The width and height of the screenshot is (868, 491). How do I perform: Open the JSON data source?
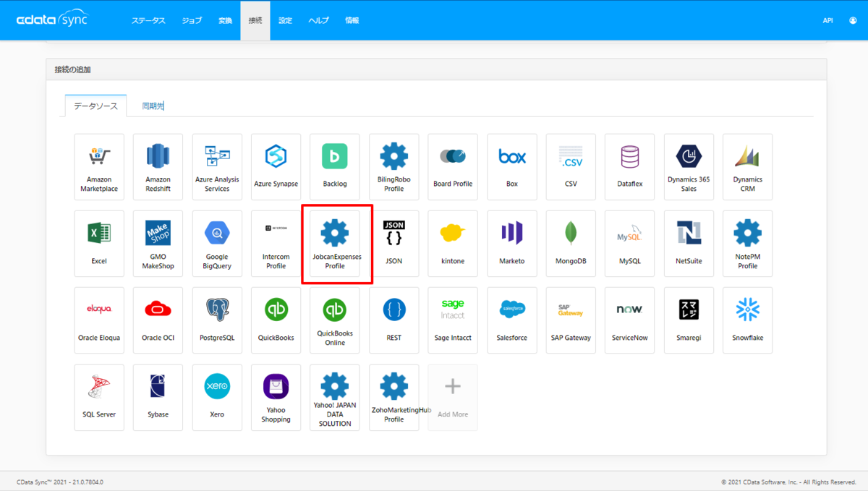coord(393,244)
